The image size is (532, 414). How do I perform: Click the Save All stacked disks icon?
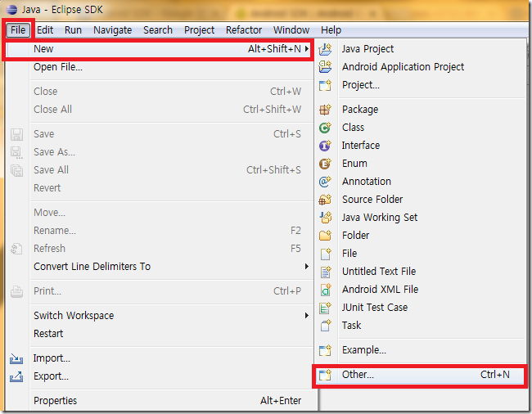coord(16,170)
